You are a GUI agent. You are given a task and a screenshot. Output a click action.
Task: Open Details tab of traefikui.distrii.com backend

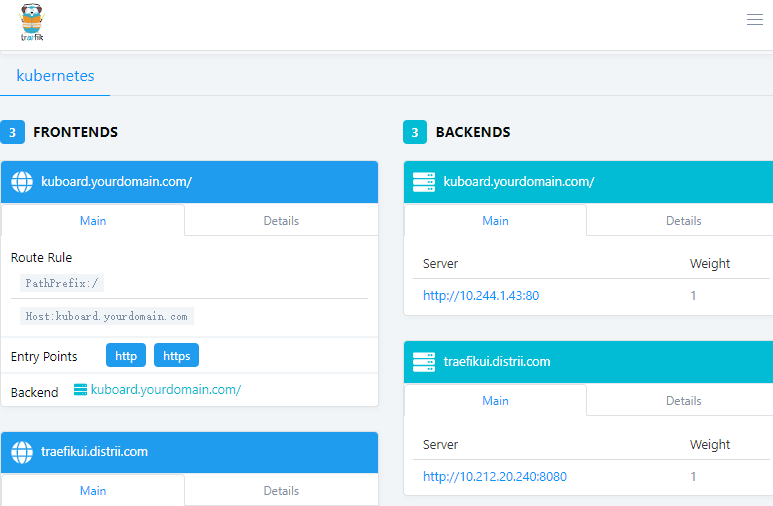click(683, 400)
